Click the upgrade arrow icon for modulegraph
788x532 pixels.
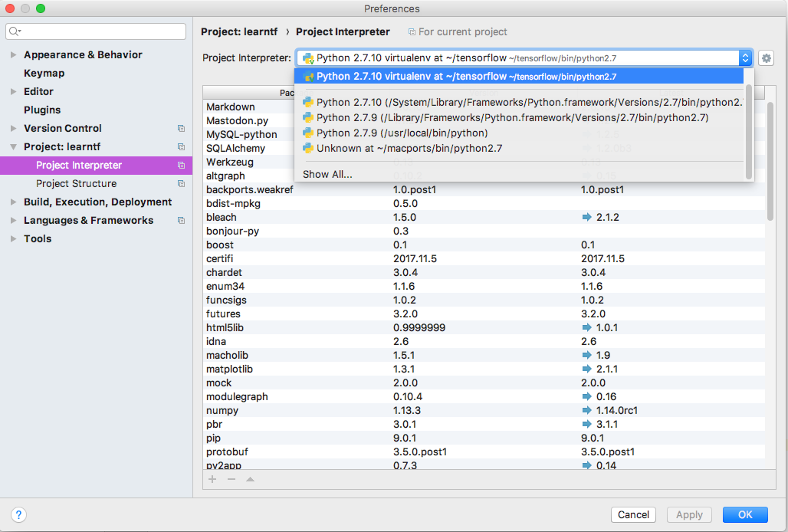[586, 396]
